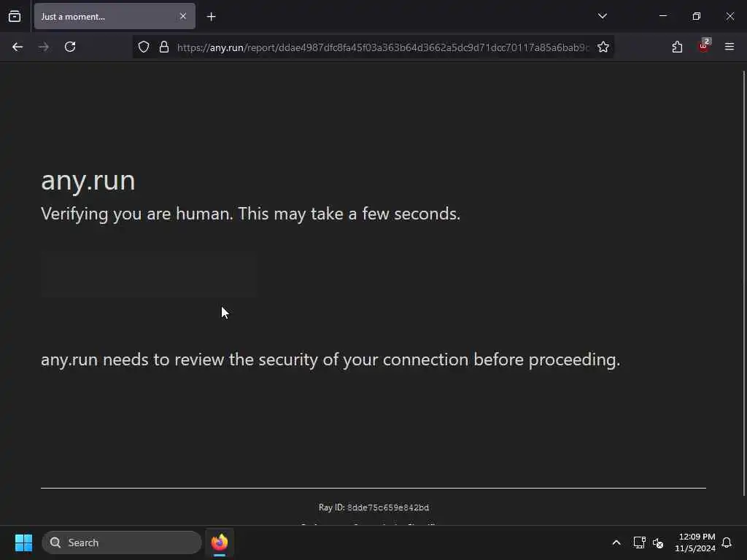
Task: Click the Ray ID value text
Action: pyautogui.click(x=388, y=507)
